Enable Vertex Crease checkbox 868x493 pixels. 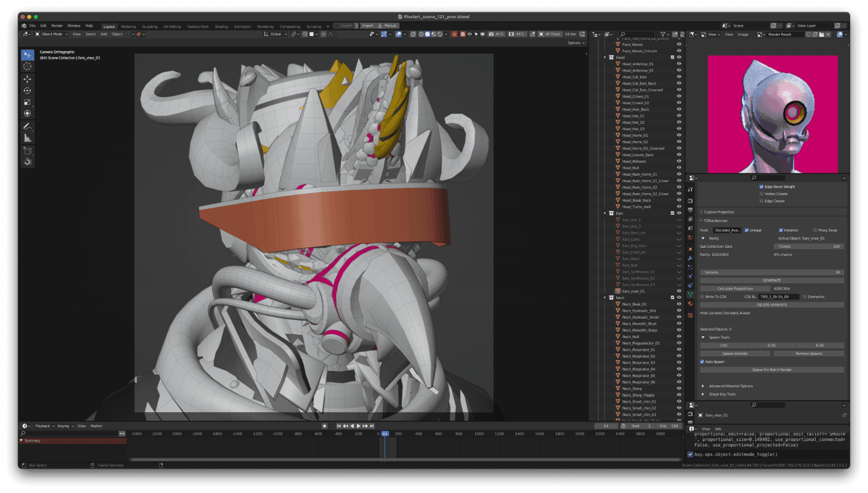(762, 194)
